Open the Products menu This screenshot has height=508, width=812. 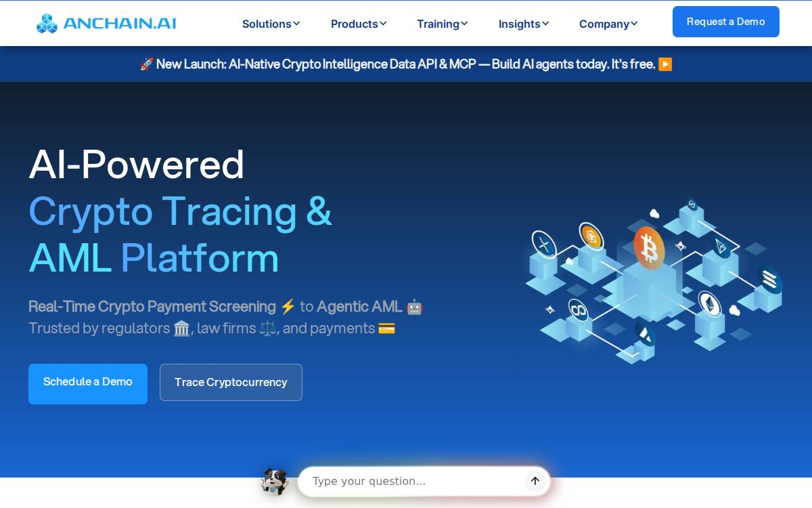click(359, 24)
